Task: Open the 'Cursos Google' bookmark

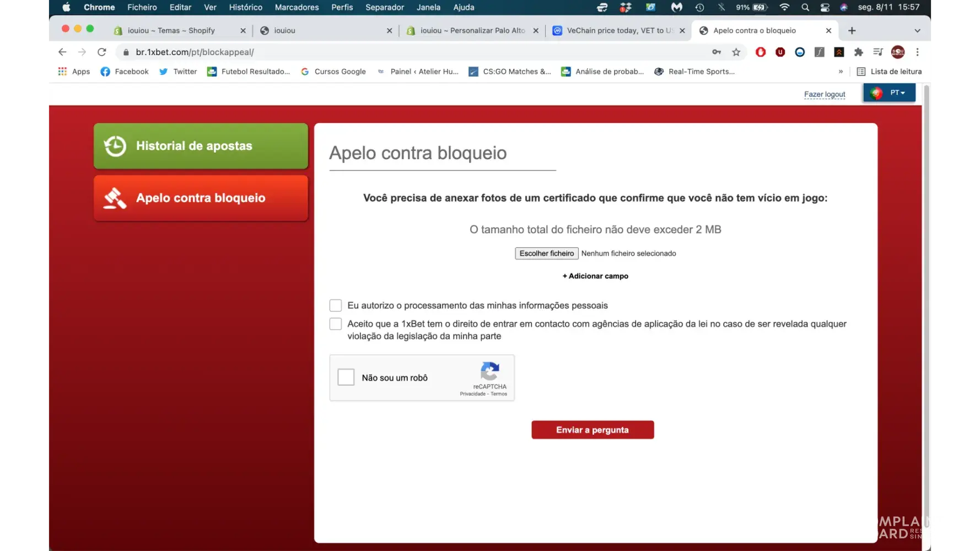Action: [x=333, y=71]
